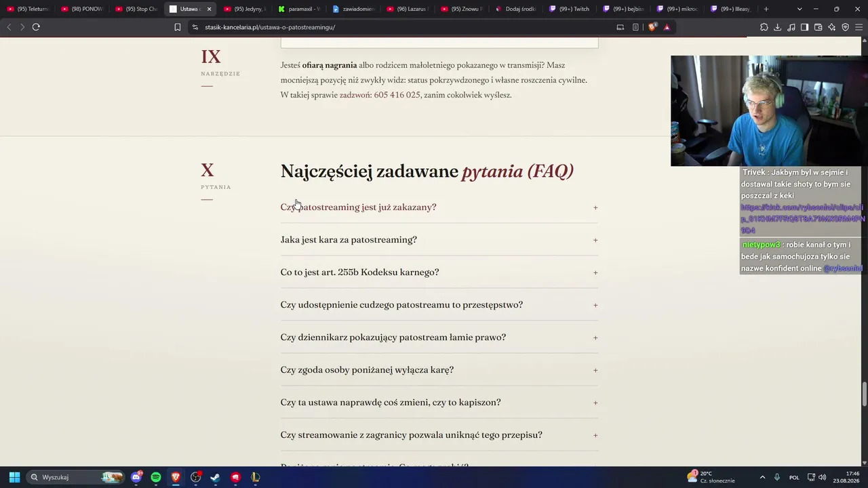Open the Windows Start menu
This screenshot has width=868, height=488.
[14, 477]
